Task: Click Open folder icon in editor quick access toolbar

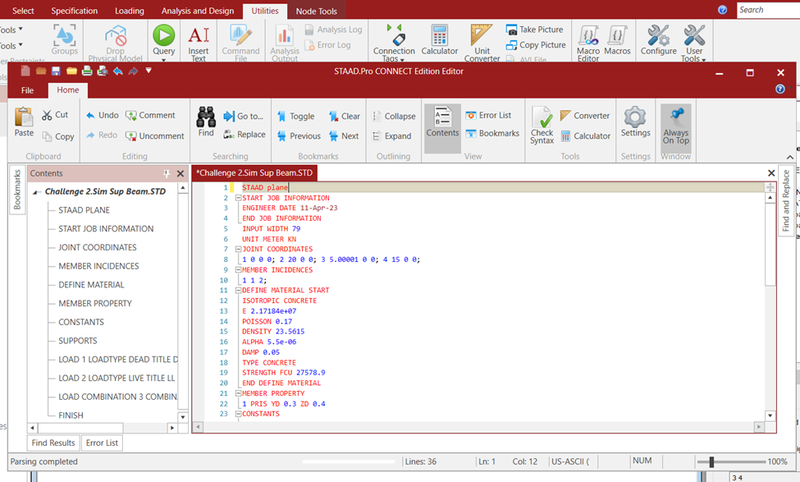Action: [71, 71]
